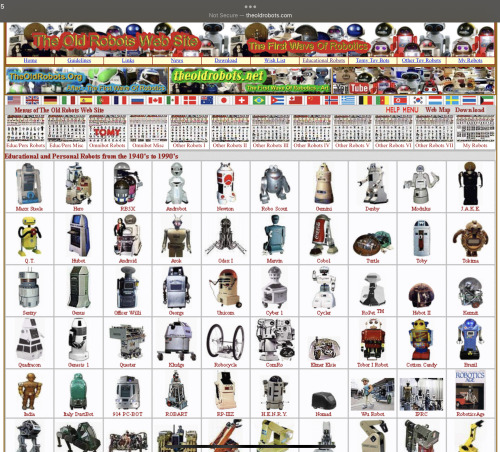Click the red HELP MENU link

coord(402,110)
